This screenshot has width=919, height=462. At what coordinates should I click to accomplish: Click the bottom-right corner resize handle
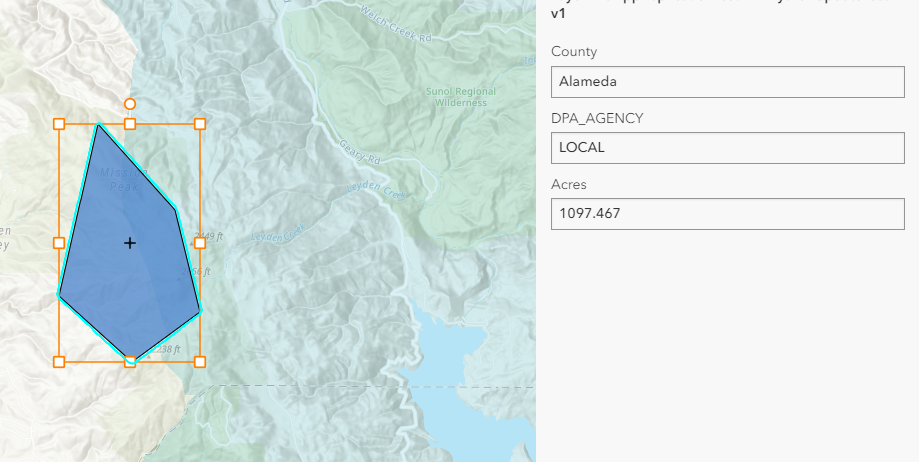click(200, 361)
